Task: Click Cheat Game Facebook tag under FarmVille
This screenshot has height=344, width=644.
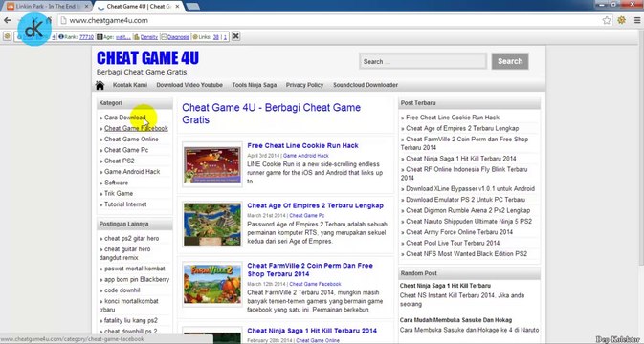Action: (x=315, y=284)
